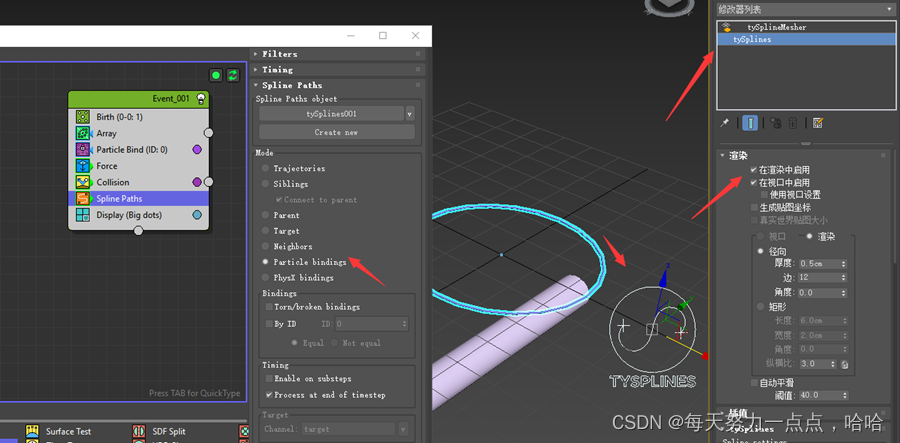Toggle the By ID checkbox

click(269, 324)
